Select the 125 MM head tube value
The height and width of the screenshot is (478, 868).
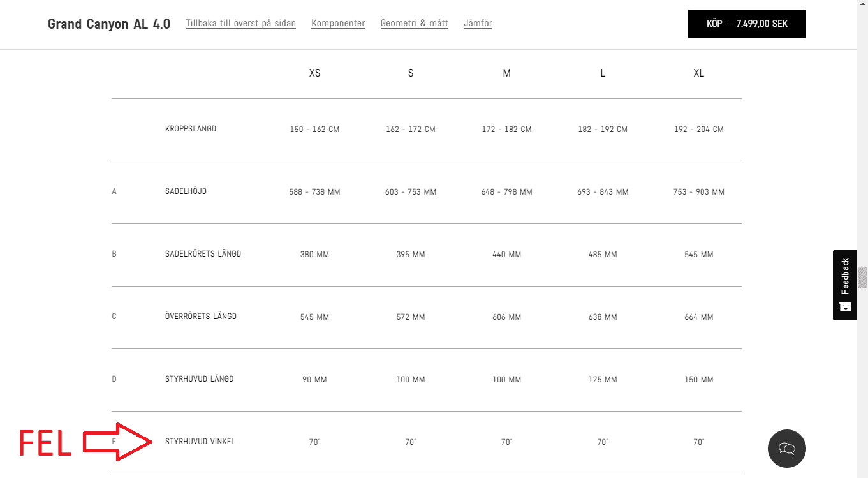pos(603,380)
